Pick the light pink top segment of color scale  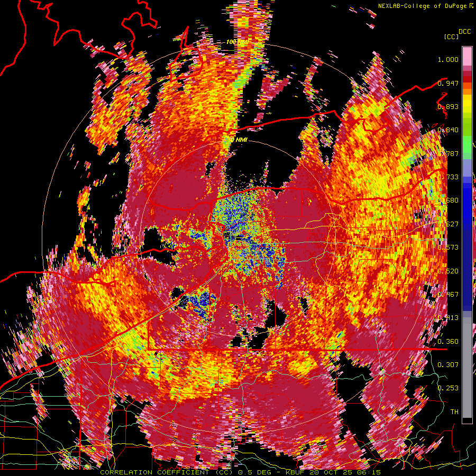[x=467, y=56]
